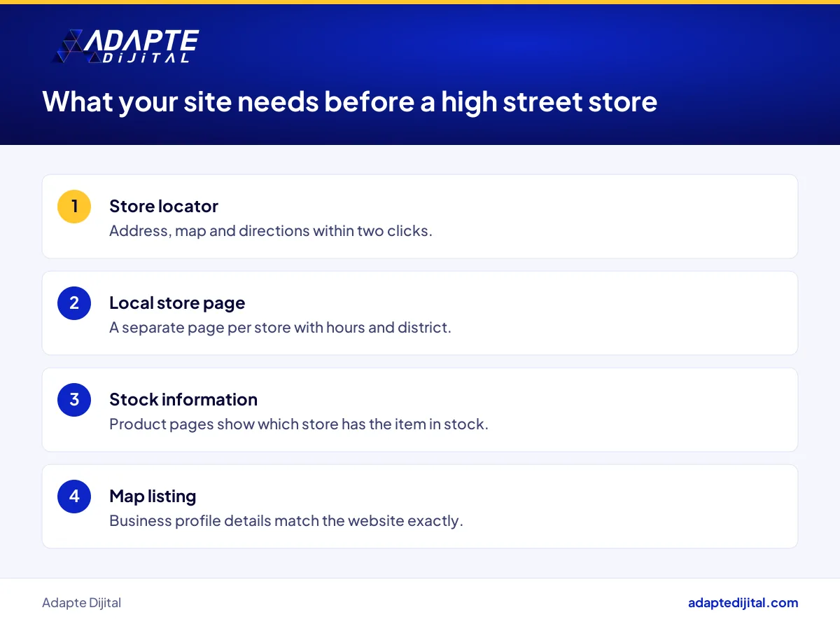Screen dimensions: 840x638
Task: Select 'Product pages show which store has the item in stock.'
Action: 299,424
